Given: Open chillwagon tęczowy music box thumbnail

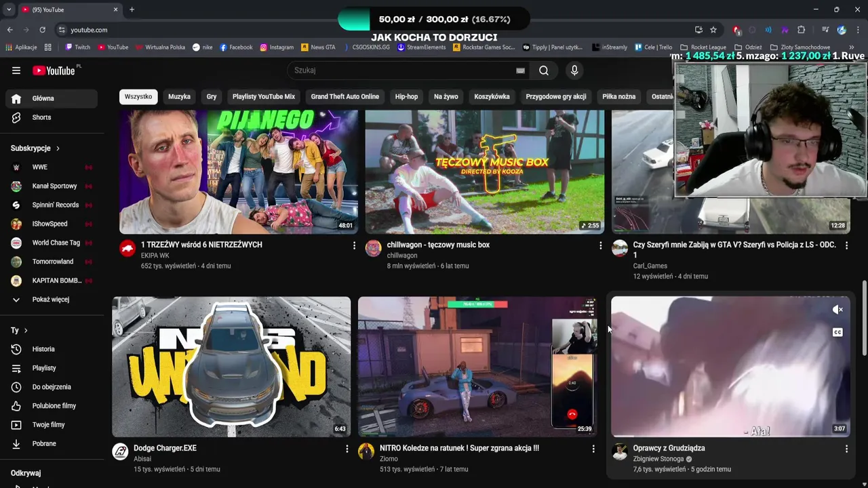Looking at the screenshot, I should click(x=485, y=172).
